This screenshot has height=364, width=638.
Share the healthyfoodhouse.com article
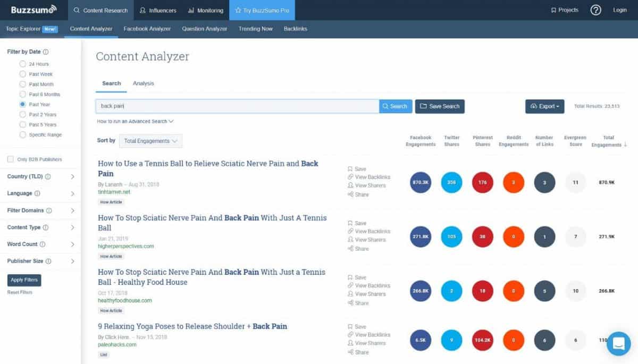pyautogui.click(x=358, y=303)
